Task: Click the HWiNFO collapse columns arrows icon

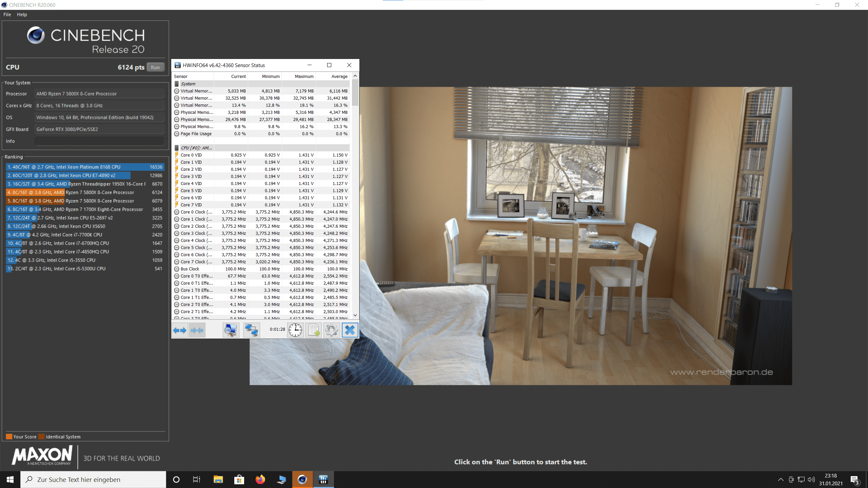Action: pos(197,330)
